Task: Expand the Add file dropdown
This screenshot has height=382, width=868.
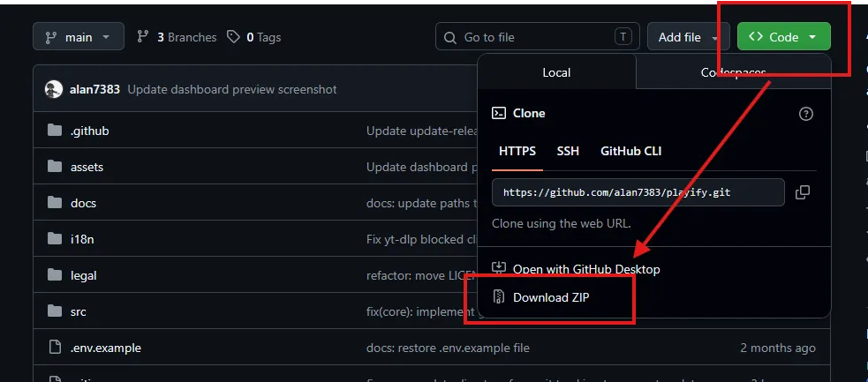Action: (688, 37)
